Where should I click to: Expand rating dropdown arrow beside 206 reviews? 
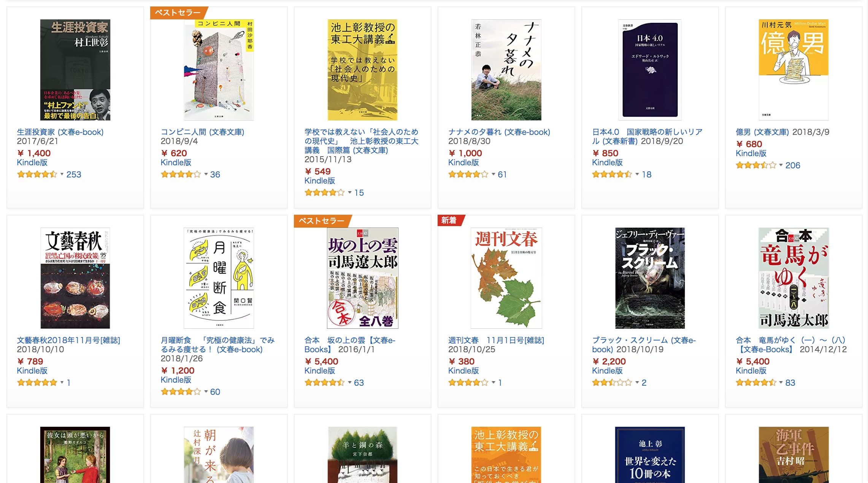pyautogui.click(x=781, y=165)
